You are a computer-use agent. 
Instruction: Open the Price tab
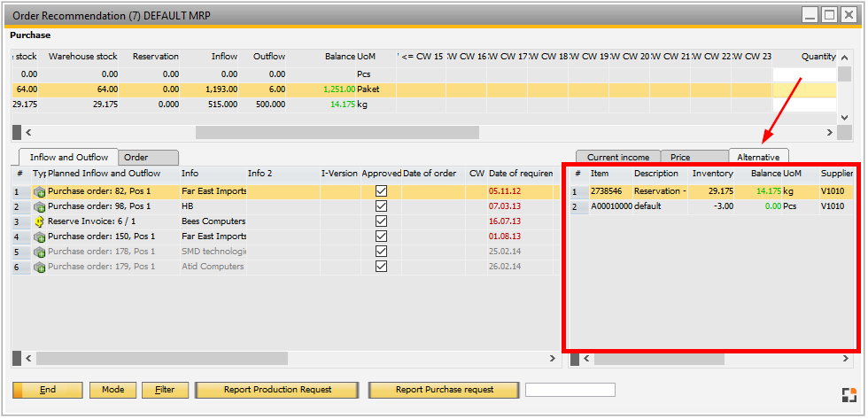point(680,158)
